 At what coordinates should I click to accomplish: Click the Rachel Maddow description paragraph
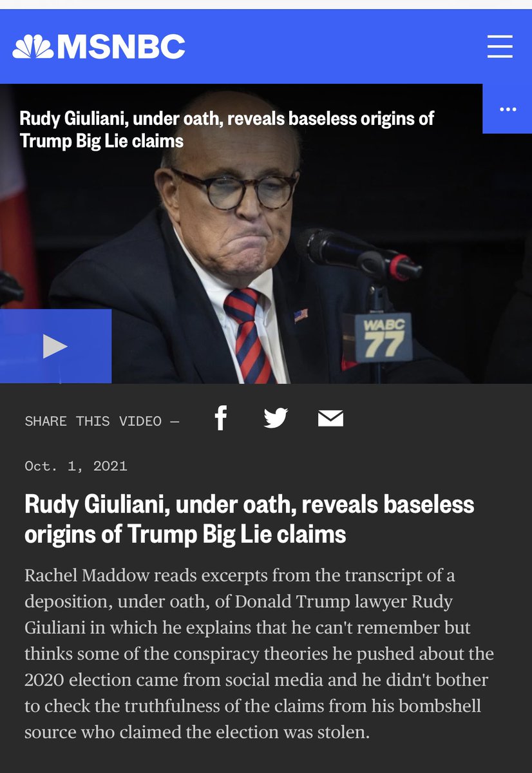[259, 653]
